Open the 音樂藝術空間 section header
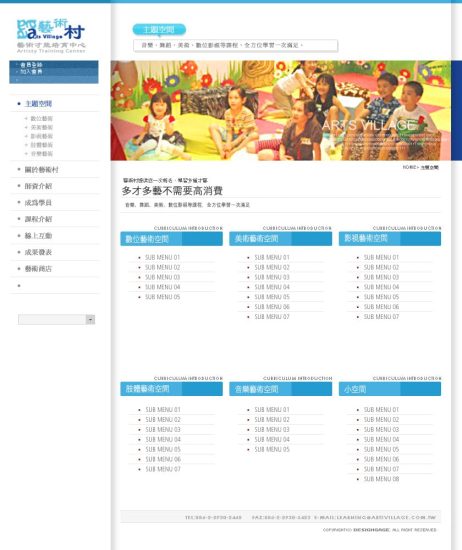The height and width of the screenshot is (550, 462). (x=281, y=389)
